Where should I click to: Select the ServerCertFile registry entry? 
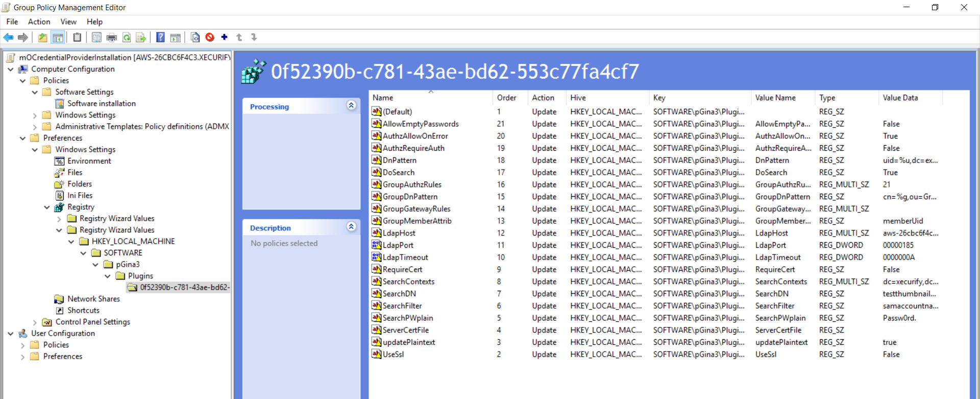406,330
